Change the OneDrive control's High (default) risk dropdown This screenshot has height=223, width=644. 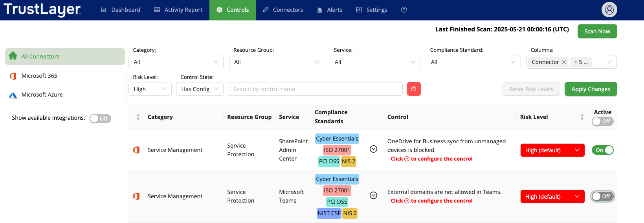[x=552, y=150]
